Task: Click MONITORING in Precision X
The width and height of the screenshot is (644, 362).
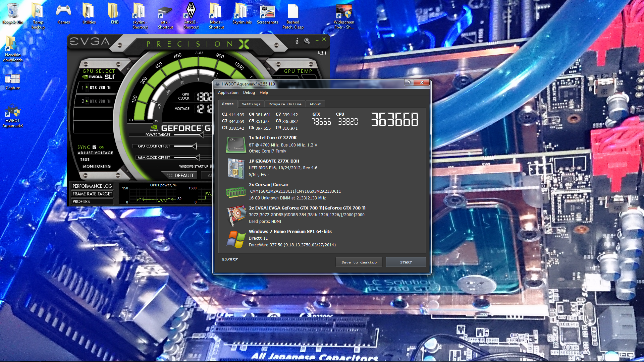Action: [x=97, y=166]
